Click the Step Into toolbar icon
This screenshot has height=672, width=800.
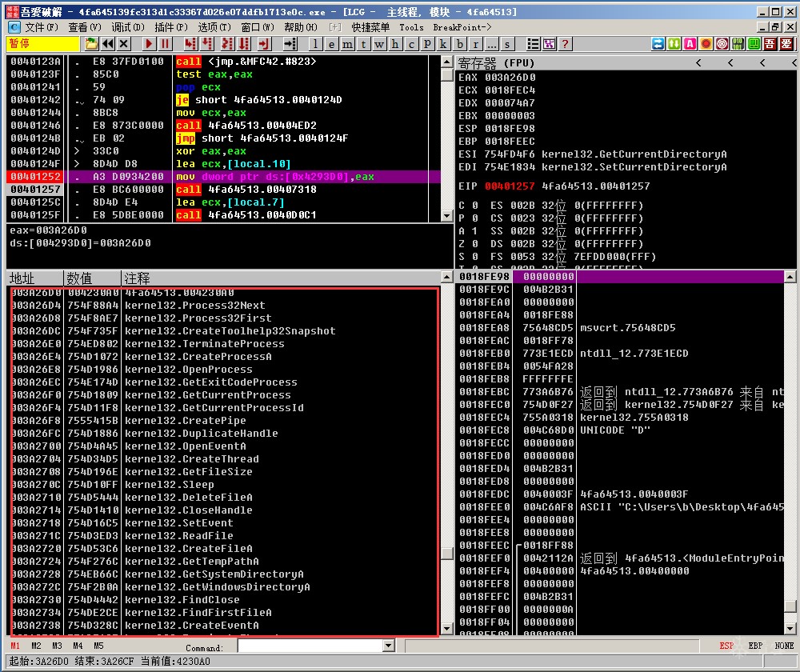tap(190, 44)
